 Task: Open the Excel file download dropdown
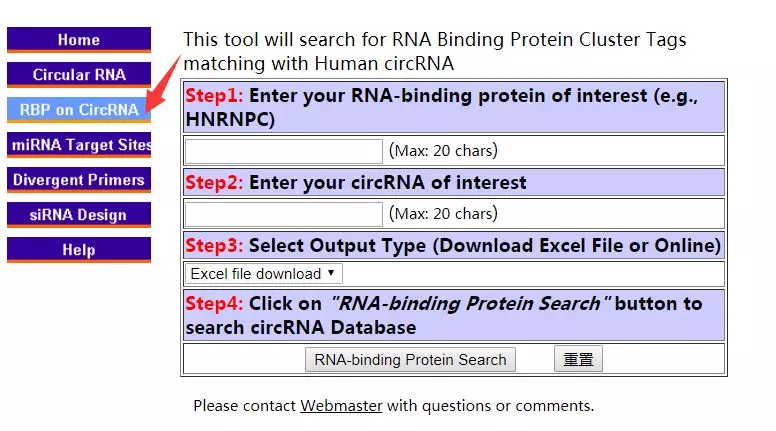(263, 274)
